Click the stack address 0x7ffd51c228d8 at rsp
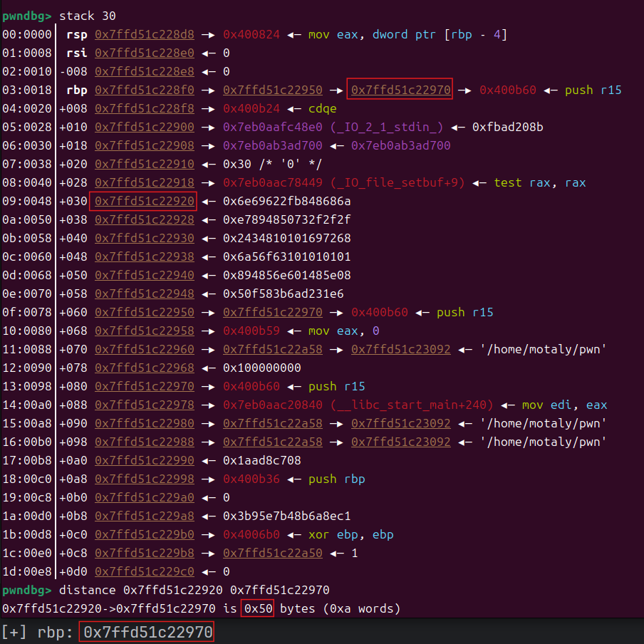 click(x=145, y=34)
